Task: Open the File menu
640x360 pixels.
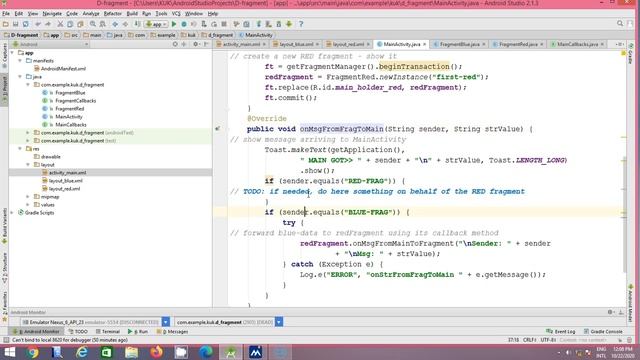Action: 6,13
